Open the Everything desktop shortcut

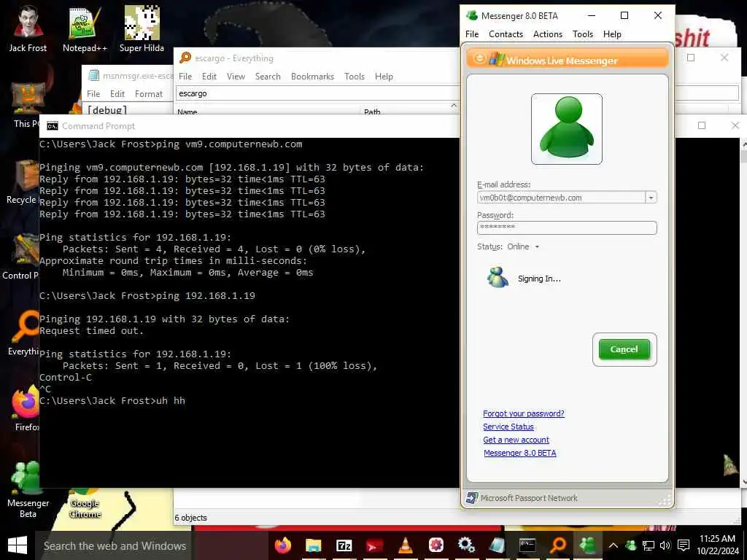coord(24,332)
